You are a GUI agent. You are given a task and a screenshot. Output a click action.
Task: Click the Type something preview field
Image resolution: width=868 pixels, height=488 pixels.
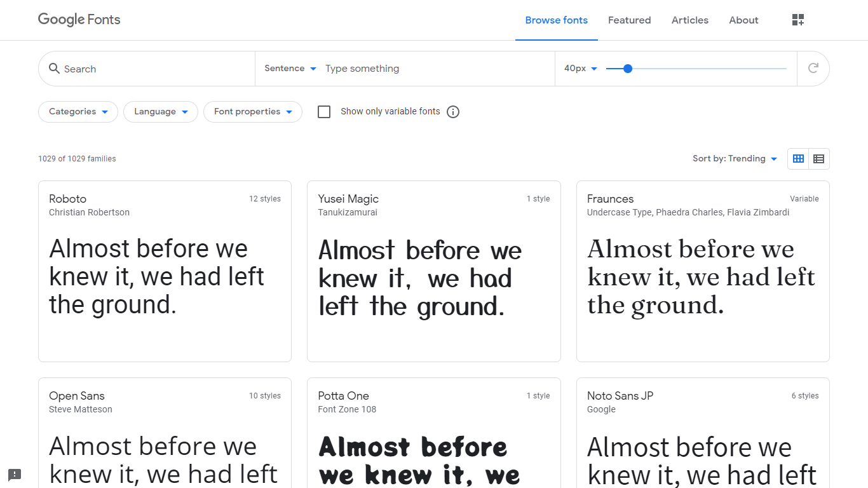[435, 69]
